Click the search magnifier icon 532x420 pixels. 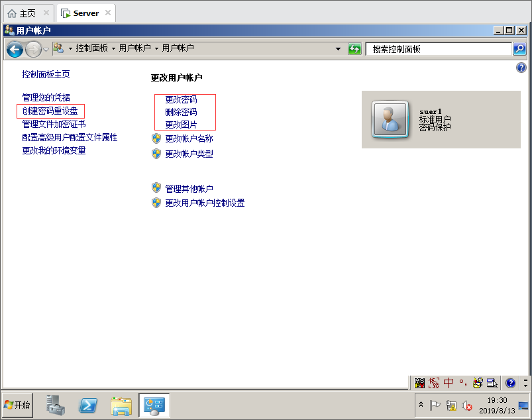(x=519, y=49)
